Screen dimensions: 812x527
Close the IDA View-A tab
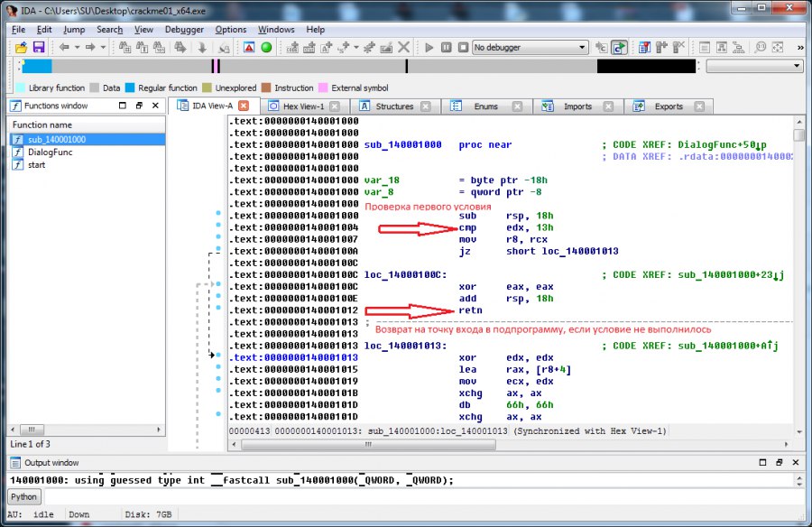pos(244,106)
